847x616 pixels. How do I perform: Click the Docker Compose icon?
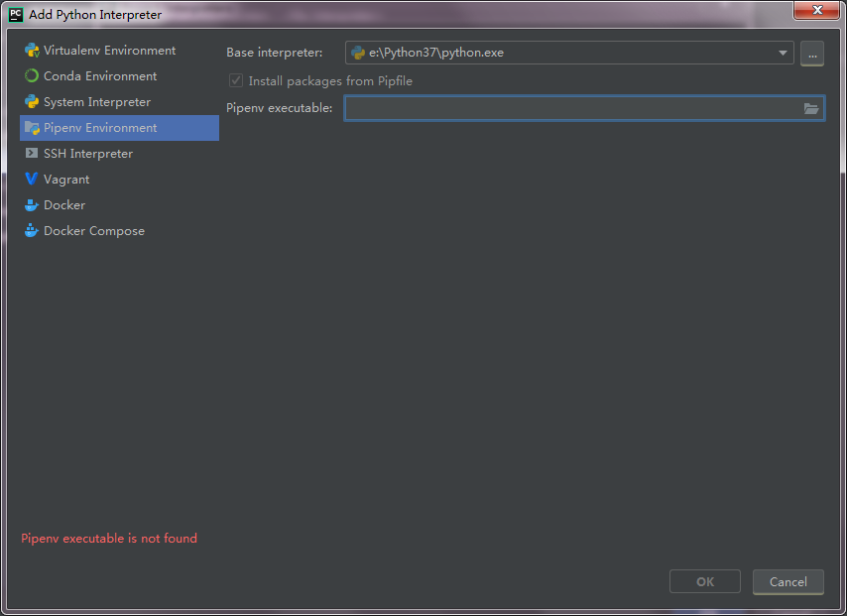coord(32,230)
